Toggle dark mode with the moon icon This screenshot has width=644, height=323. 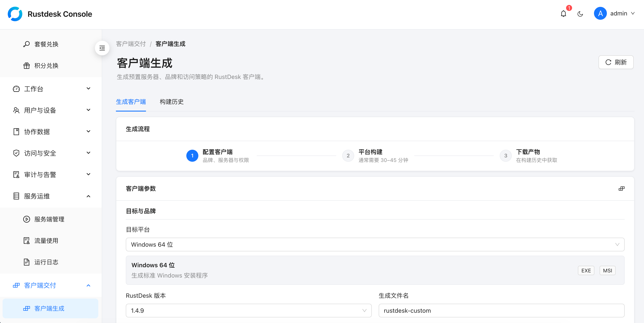click(x=580, y=14)
